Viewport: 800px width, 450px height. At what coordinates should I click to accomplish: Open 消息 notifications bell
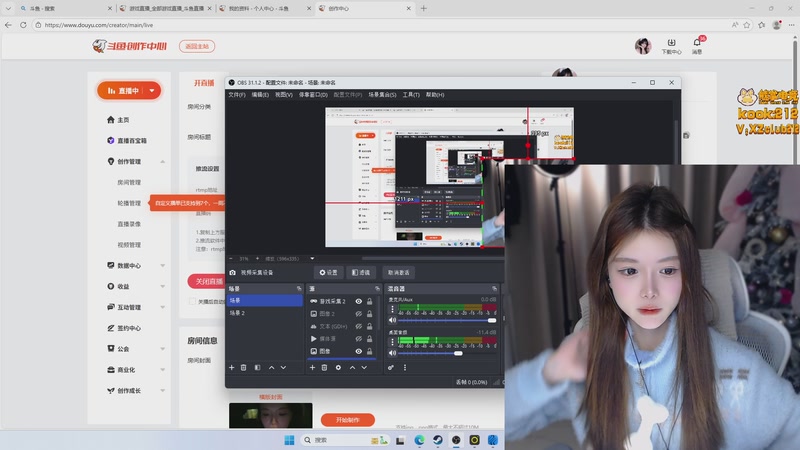point(697,46)
